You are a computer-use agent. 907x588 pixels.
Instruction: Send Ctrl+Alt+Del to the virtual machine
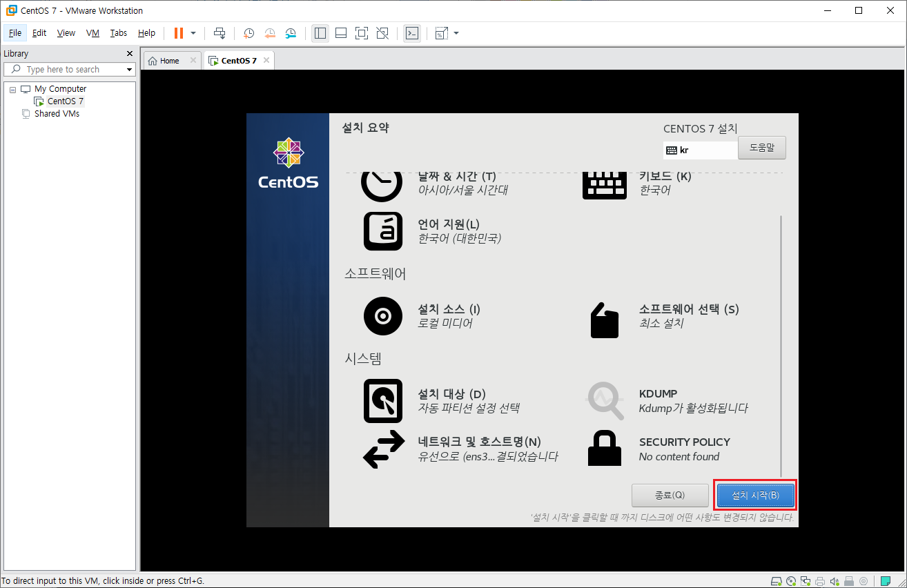tap(220, 33)
